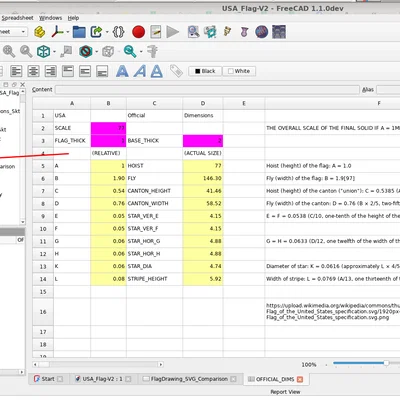This screenshot has height=400, width=400.
Task: Click the go to linked object icon
Action: 66,52
